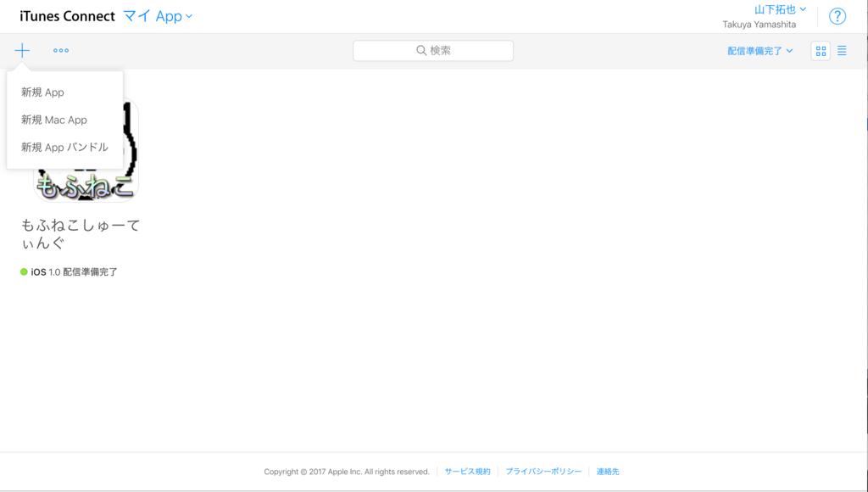Open the help question mark icon

pyautogui.click(x=837, y=16)
